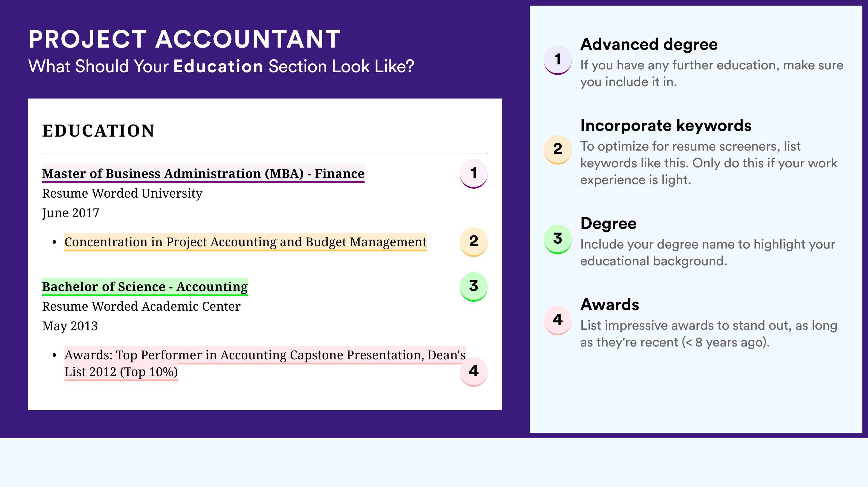Screen dimensions: 868x487
Task: Click 'If you have any further education' description
Action: point(712,73)
